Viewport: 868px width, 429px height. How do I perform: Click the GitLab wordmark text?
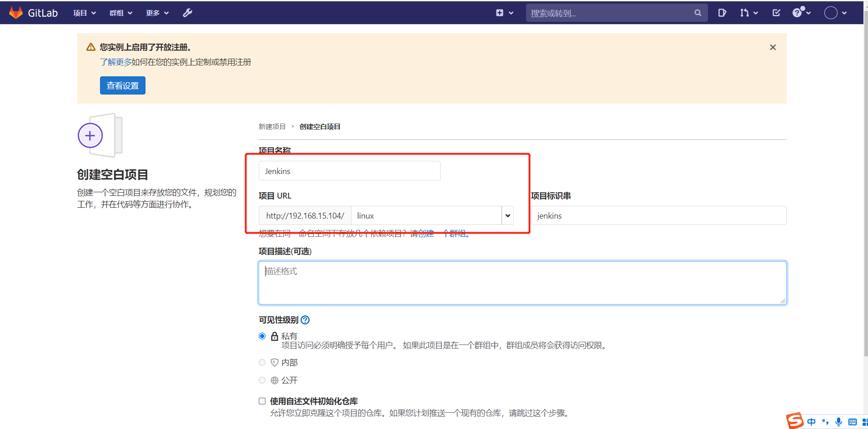[43, 13]
